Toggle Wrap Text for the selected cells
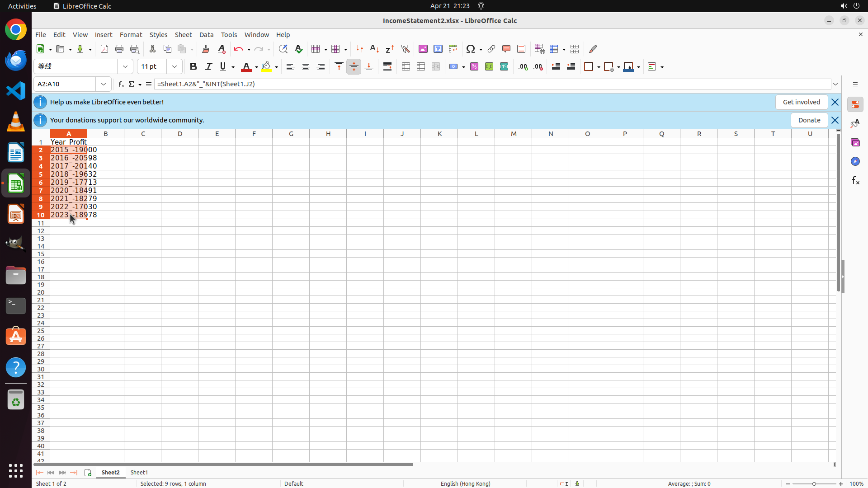868x488 pixels. click(x=387, y=67)
